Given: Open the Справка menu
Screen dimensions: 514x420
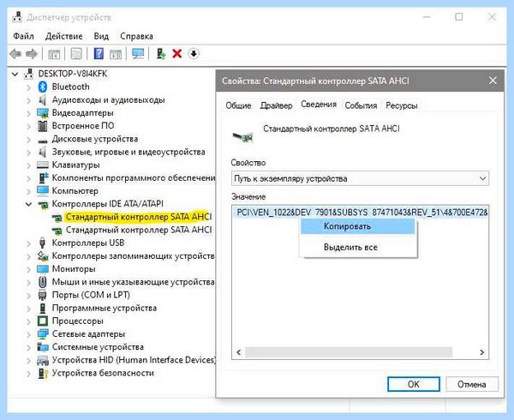Looking at the screenshot, I should pyautogui.click(x=136, y=36).
